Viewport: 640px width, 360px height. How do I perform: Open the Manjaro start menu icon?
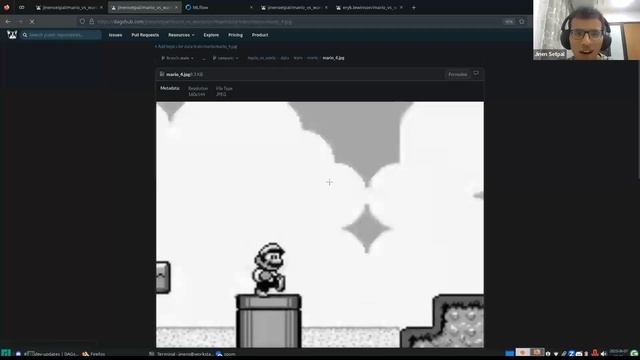[x=6, y=353]
